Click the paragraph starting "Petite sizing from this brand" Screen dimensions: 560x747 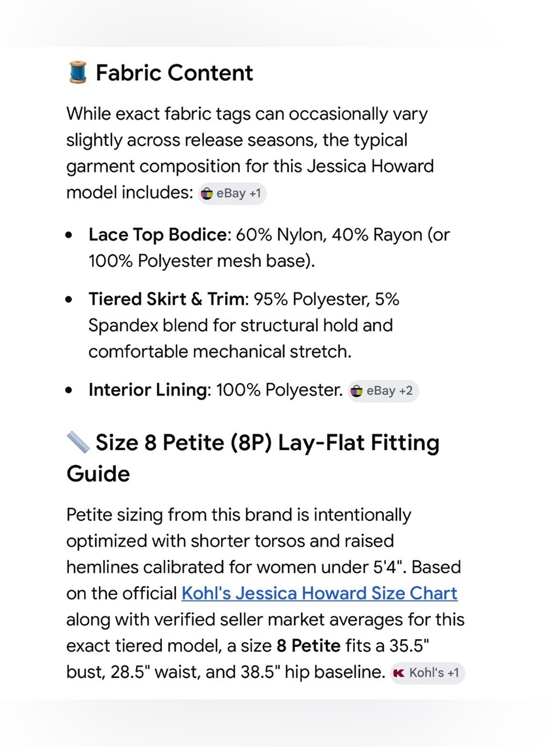265,593
